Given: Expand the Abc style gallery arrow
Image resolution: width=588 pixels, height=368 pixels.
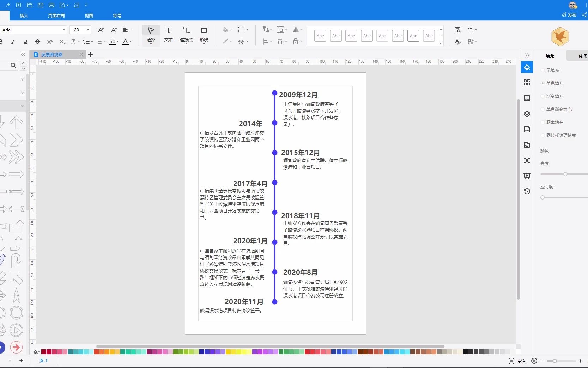Looking at the screenshot, I should pyautogui.click(x=441, y=43).
